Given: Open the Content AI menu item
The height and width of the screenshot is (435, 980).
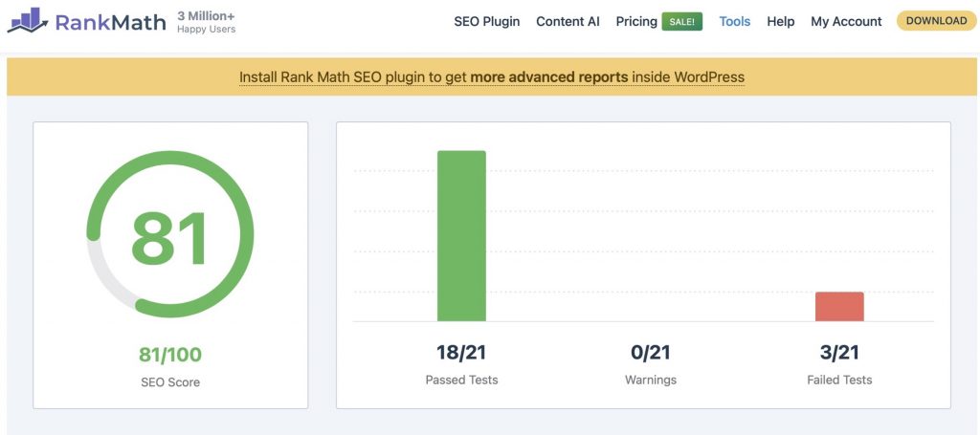Looking at the screenshot, I should point(568,21).
